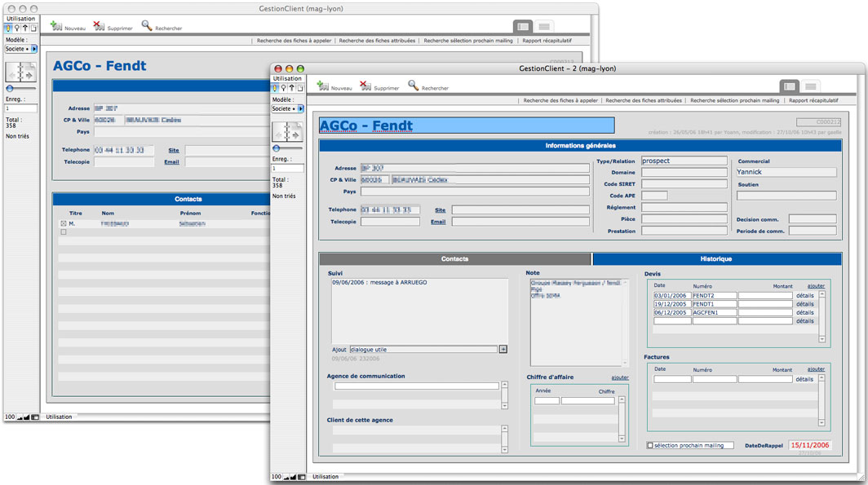
Task: Select Find mode magnifier in back window sidebar
Action: coord(16,29)
